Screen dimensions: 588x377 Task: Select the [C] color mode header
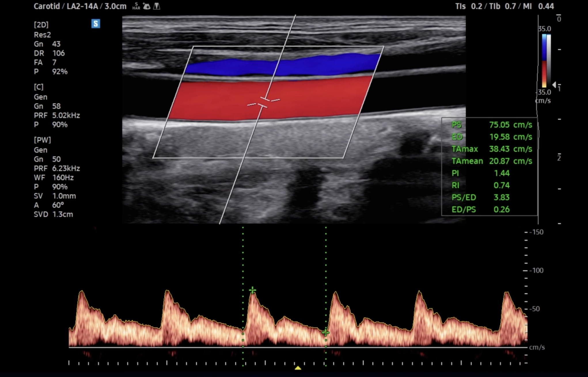pyautogui.click(x=39, y=87)
